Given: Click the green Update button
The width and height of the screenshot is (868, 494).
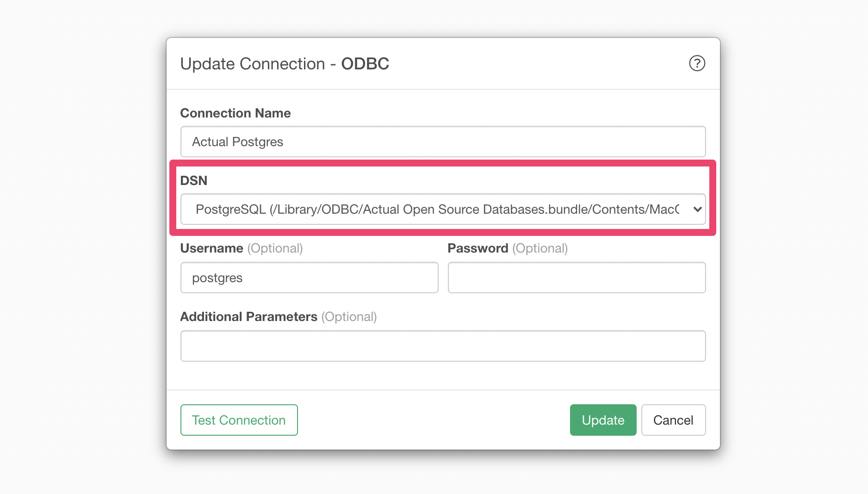Looking at the screenshot, I should 603,420.
